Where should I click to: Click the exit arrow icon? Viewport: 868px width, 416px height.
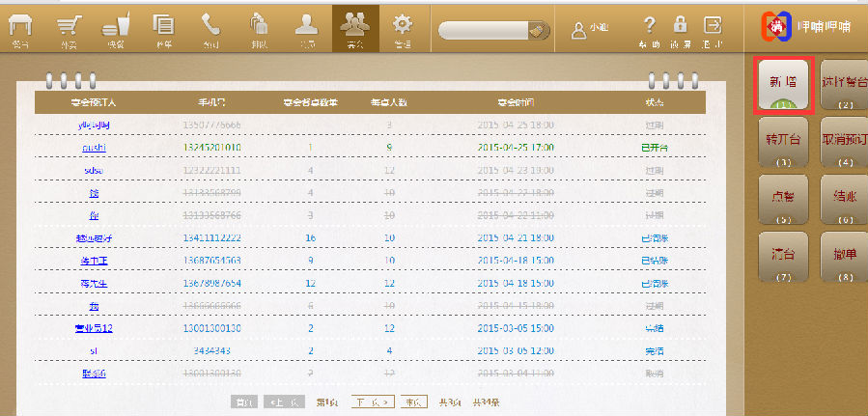tap(713, 26)
